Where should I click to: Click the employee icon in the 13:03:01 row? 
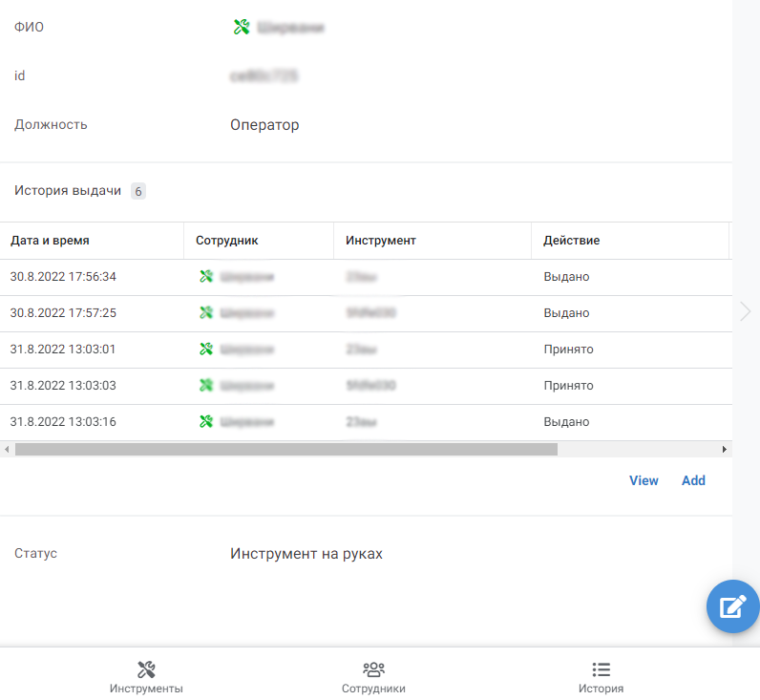click(x=206, y=349)
